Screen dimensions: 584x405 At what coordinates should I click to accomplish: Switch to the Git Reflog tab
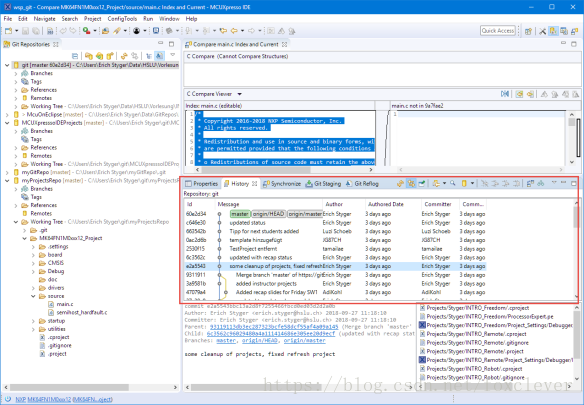pyautogui.click(x=362, y=184)
